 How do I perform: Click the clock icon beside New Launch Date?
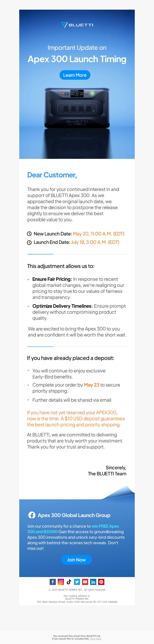coord(29,234)
